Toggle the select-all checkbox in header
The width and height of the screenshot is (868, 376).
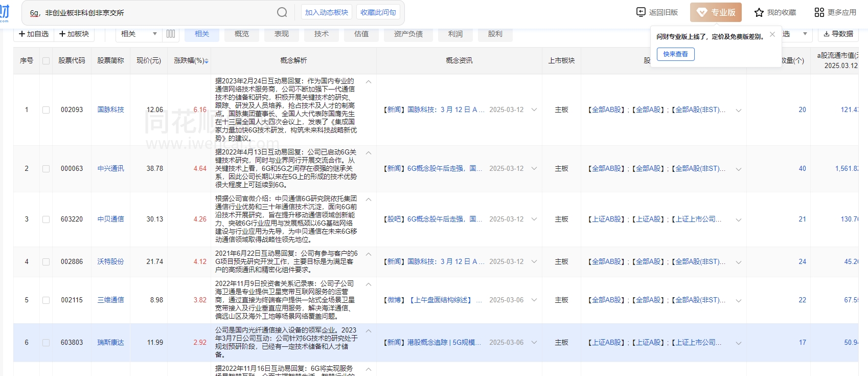tap(46, 61)
